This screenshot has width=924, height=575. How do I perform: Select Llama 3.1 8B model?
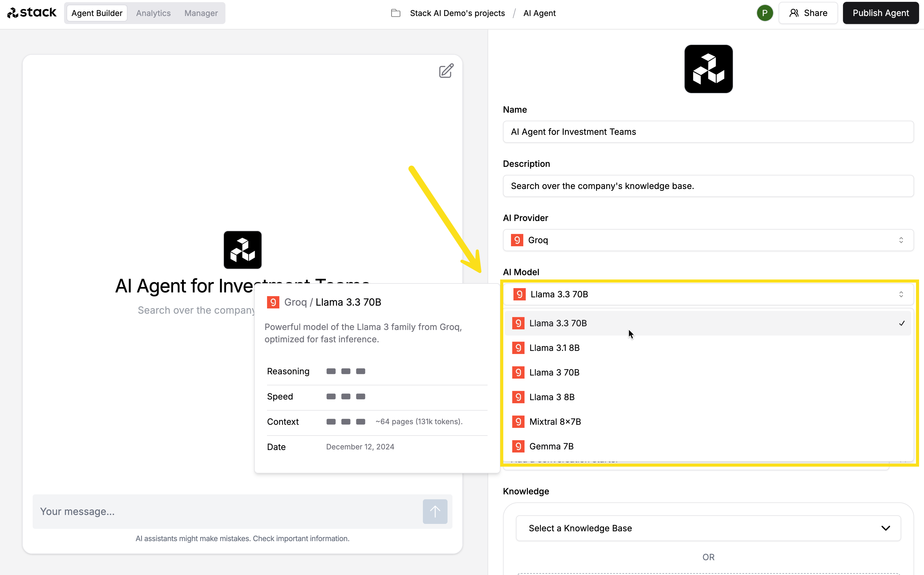tap(707, 348)
